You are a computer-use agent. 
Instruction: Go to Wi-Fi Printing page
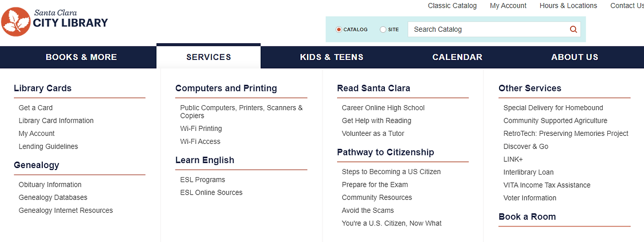tap(201, 128)
